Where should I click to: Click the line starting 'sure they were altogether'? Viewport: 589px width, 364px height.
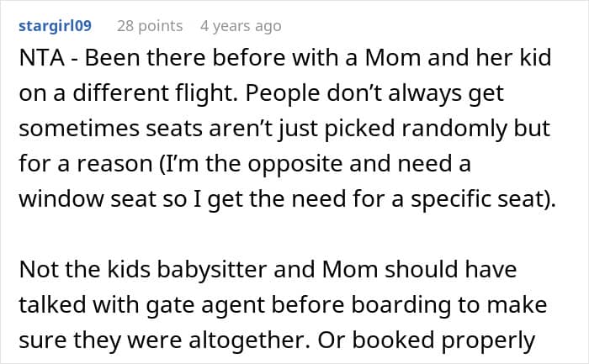(x=277, y=340)
